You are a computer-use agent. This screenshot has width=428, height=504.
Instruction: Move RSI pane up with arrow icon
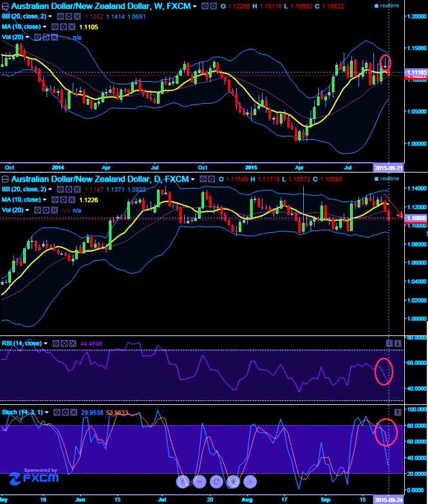389,344
